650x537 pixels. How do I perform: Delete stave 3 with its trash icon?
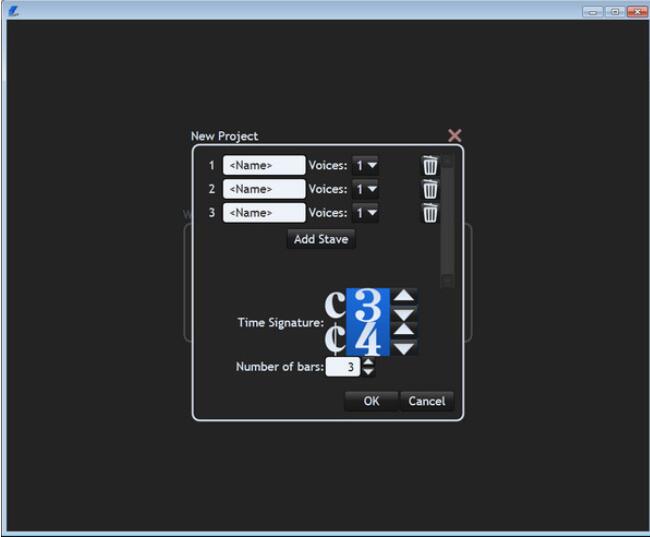click(430, 212)
